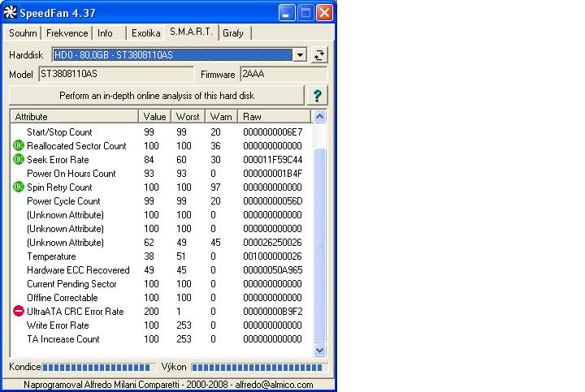Image resolution: width=585 pixels, height=392 pixels.
Task: Click the attribute list scrollbar thumb
Action: [320, 245]
